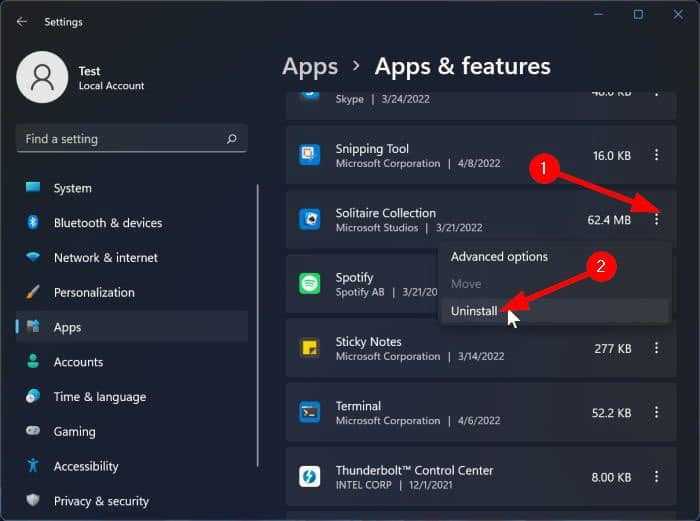Click the Gaming controller icon
700x521 pixels.
33,430
